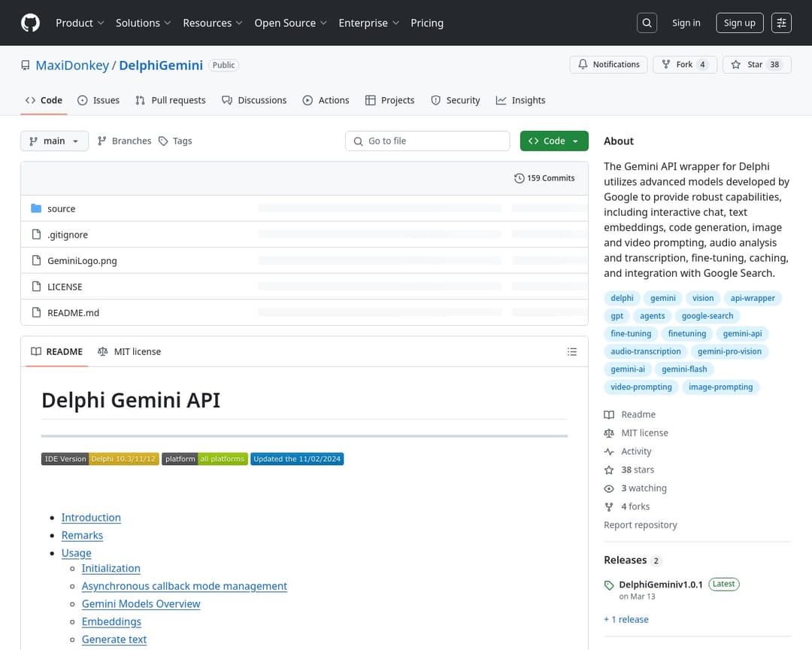
Task: Click the google-search topic tag
Action: click(x=707, y=316)
